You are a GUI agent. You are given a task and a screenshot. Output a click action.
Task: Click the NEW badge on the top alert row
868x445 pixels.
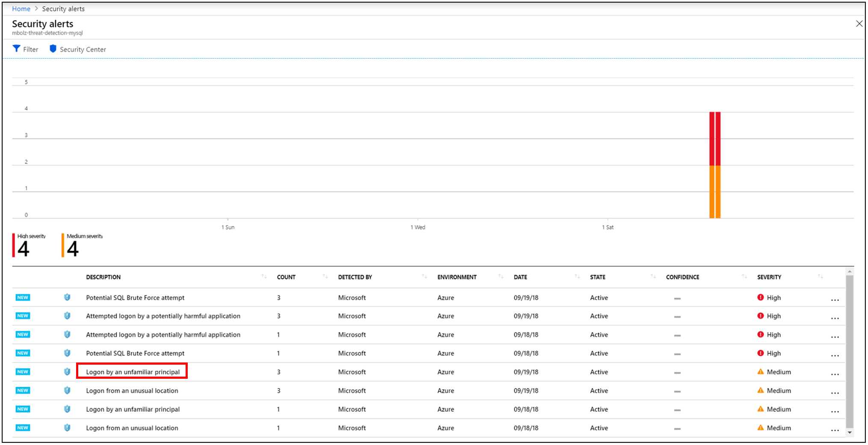click(x=22, y=297)
